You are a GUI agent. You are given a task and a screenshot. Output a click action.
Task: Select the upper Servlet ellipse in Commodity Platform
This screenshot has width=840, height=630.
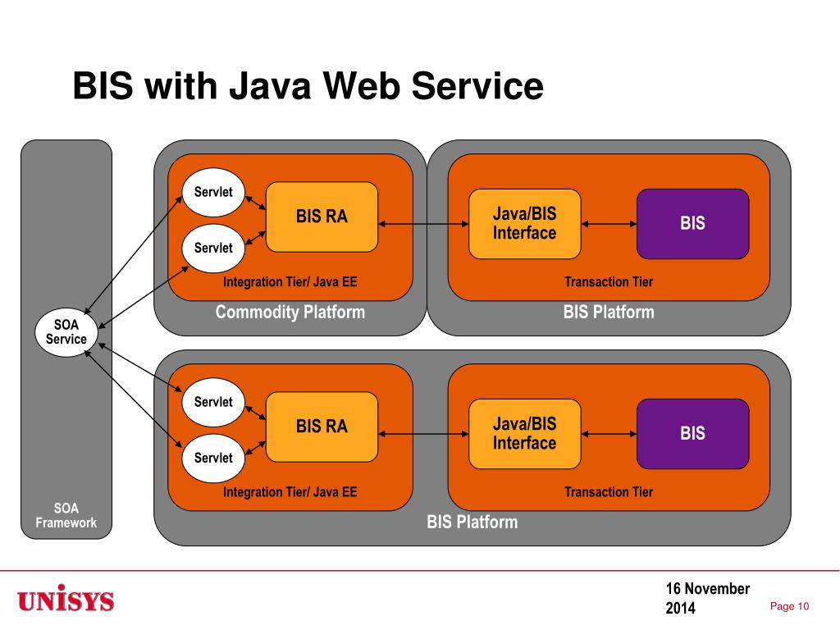coord(213,192)
